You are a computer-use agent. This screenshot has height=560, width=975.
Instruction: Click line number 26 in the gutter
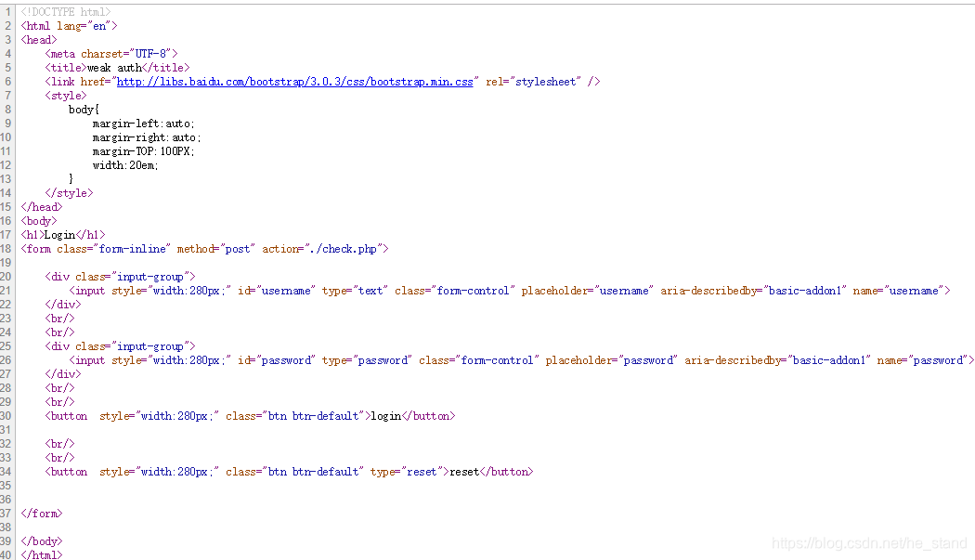click(6, 360)
